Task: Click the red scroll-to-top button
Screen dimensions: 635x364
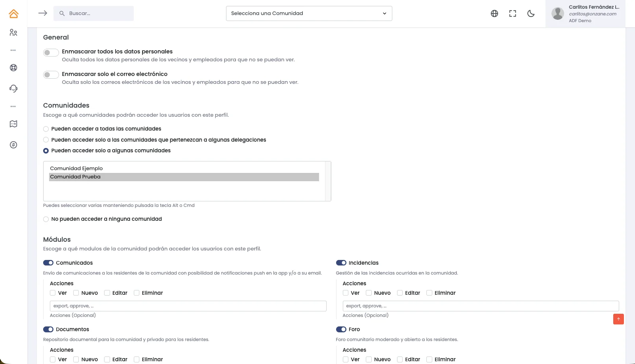Action: click(618, 319)
